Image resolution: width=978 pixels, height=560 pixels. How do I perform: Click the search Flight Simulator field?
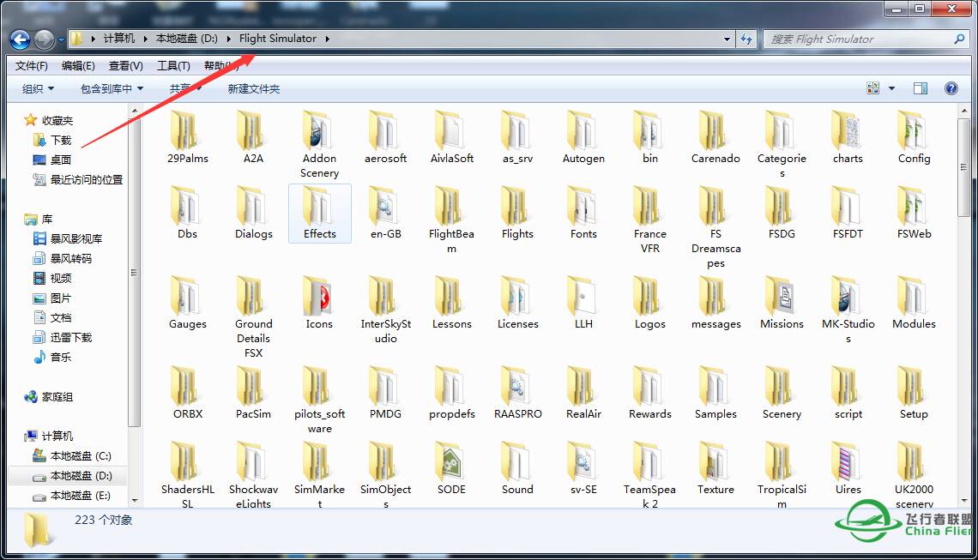858,39
